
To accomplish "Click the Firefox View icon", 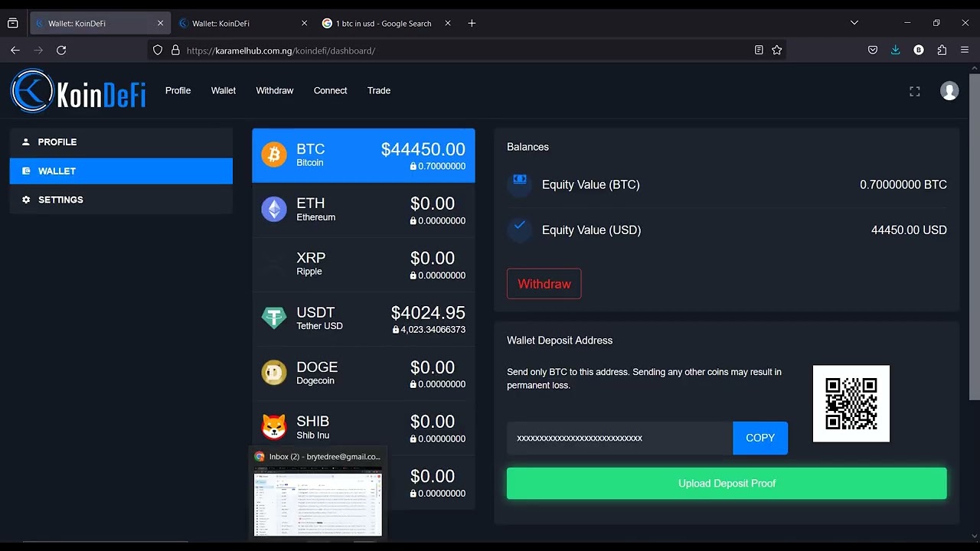I will point(12,23).
